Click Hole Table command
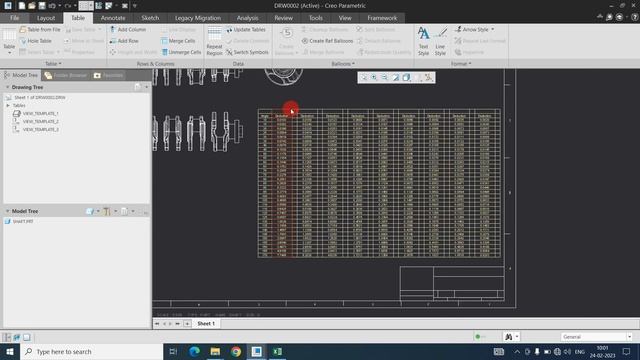 click(x=36, y=41)
